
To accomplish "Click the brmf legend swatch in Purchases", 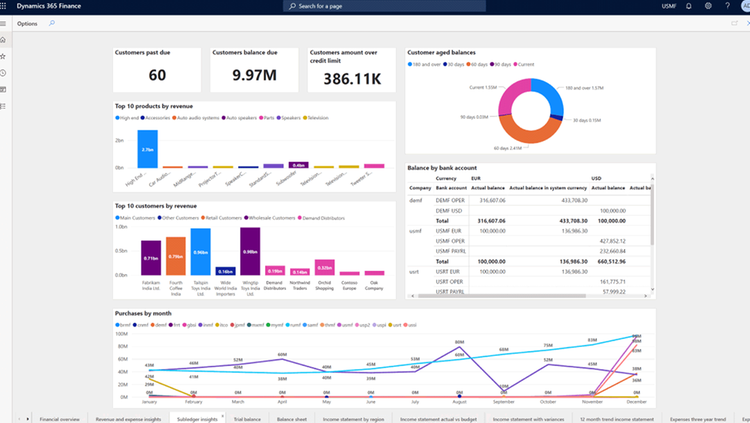I will point(117,325).
